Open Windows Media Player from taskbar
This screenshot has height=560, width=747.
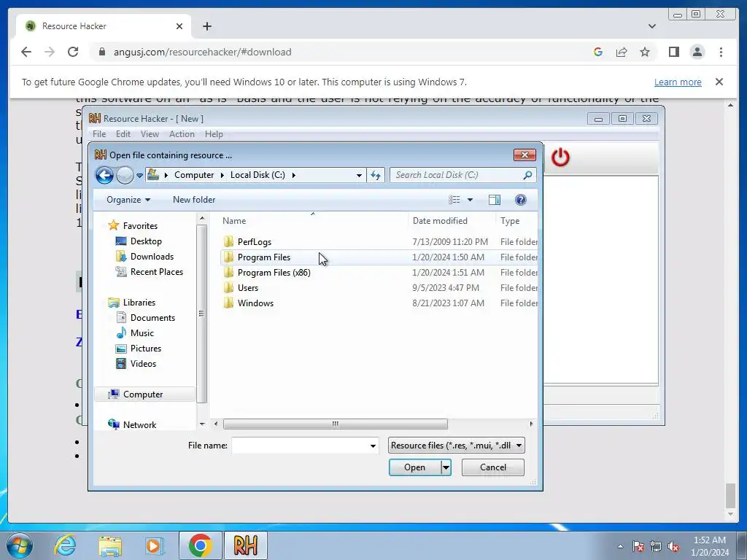point(154,545)
